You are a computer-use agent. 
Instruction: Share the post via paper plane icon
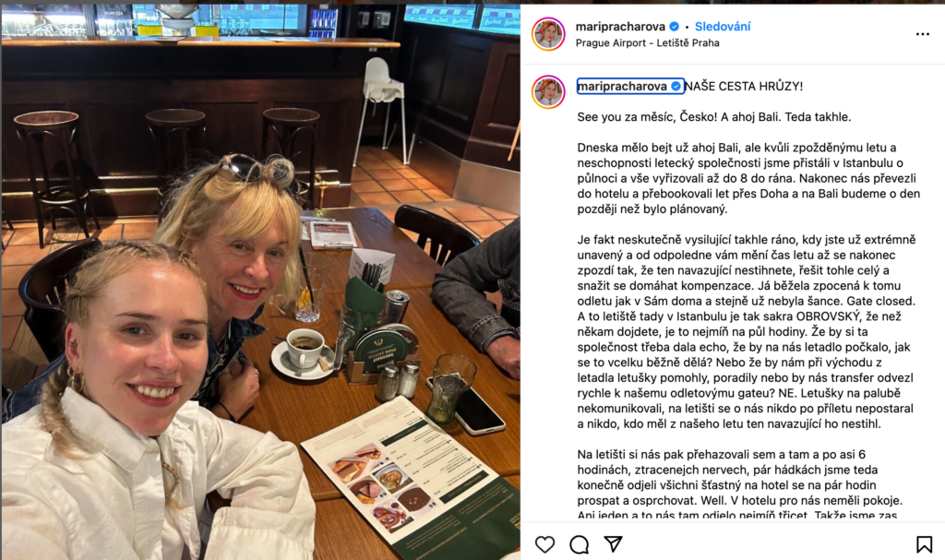[x=614, y=543]
